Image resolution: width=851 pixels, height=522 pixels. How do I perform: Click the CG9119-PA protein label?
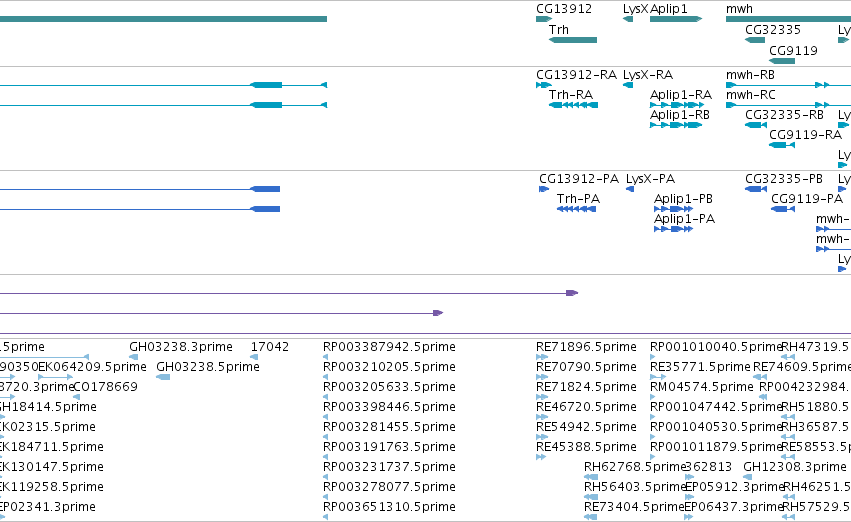coord(807,199)
